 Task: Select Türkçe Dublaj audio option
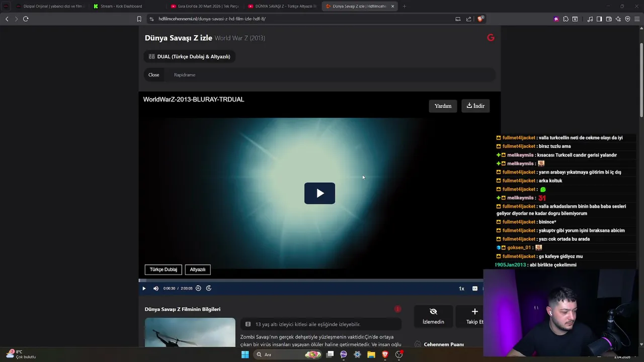164,269
